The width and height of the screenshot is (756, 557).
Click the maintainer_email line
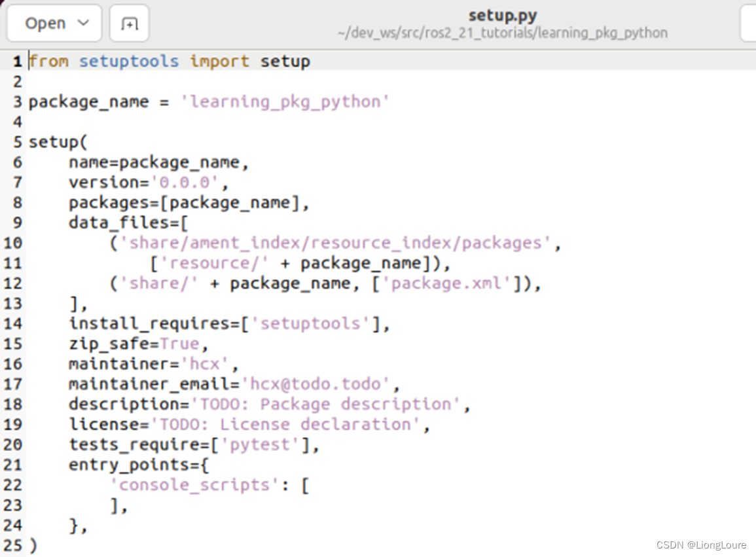[x=234, y=384]
